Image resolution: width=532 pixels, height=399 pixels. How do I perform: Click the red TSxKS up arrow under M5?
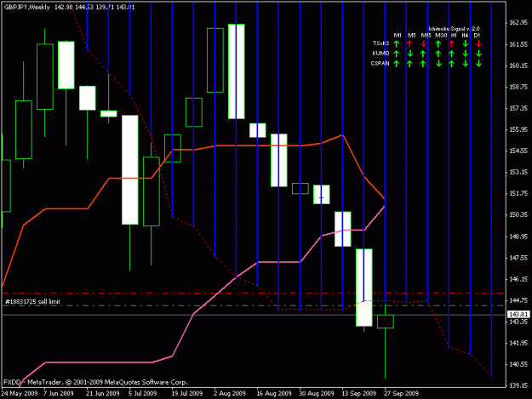click(410, 43)
